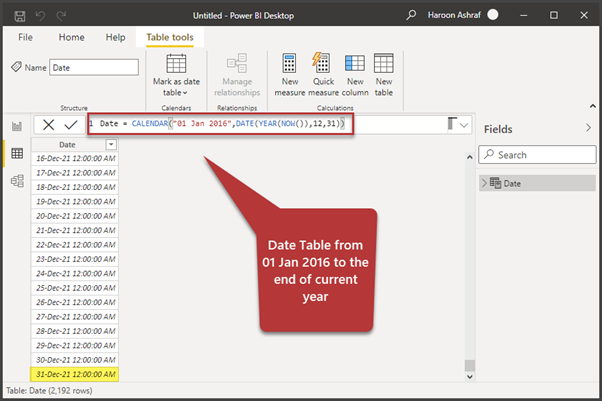Cancel the formula with the X icon
The width and height of the screenshot is (602, 401).
pyautogui.click(x=48, y=124)
